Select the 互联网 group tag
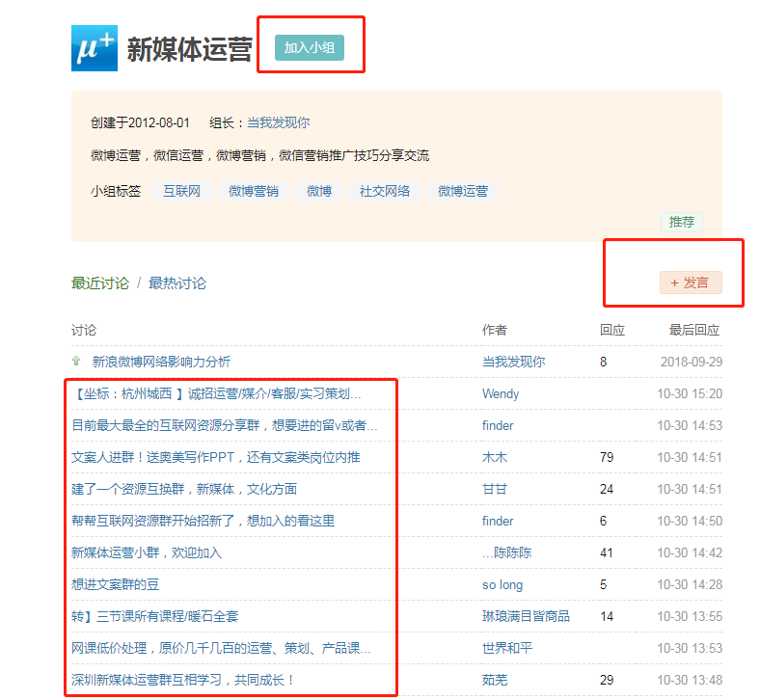This screenshot has height=700, width=760. click(181, 191)
